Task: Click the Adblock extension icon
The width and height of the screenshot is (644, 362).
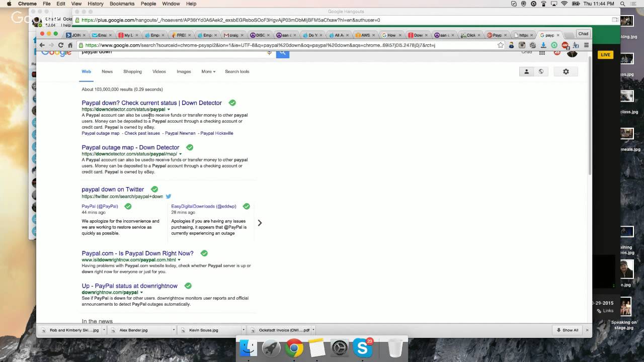Action: pyautogui.click(x=565, y=45)
